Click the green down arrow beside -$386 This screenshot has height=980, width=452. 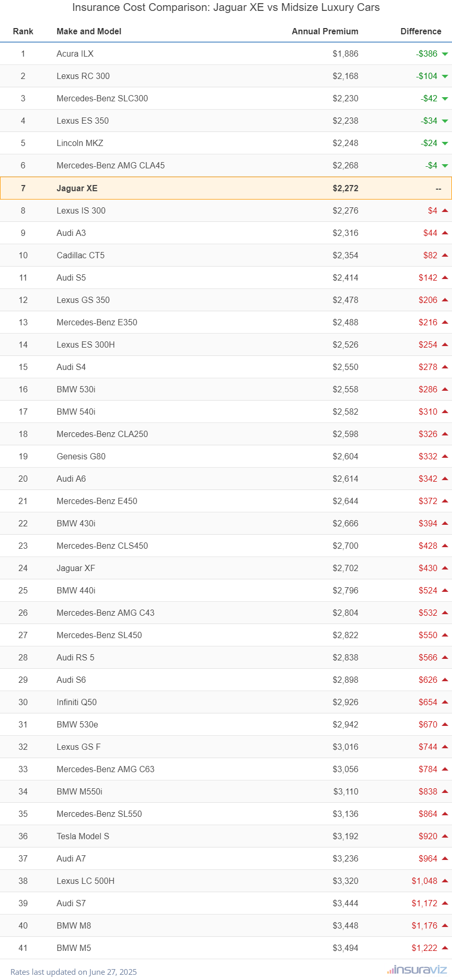pos(445,54)
